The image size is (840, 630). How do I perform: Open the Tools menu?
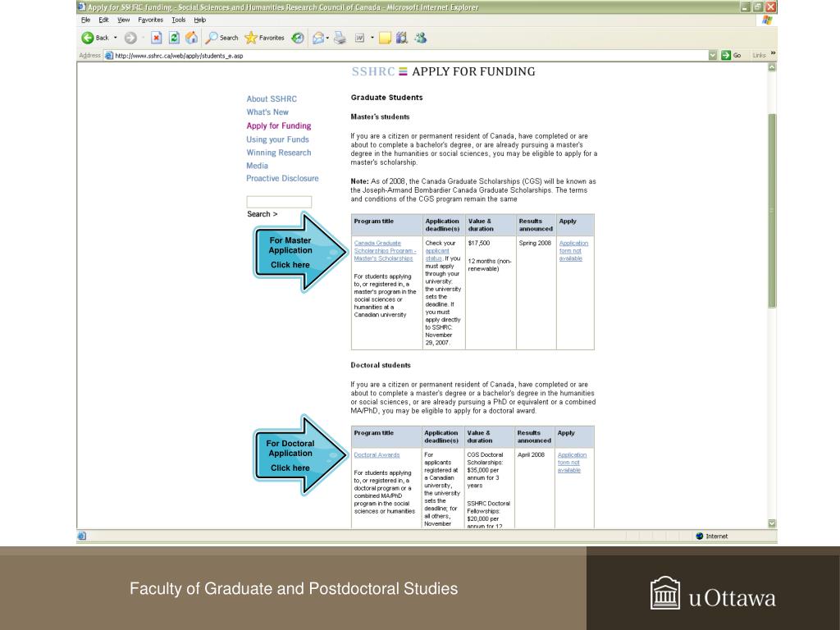tap(178, 20)
